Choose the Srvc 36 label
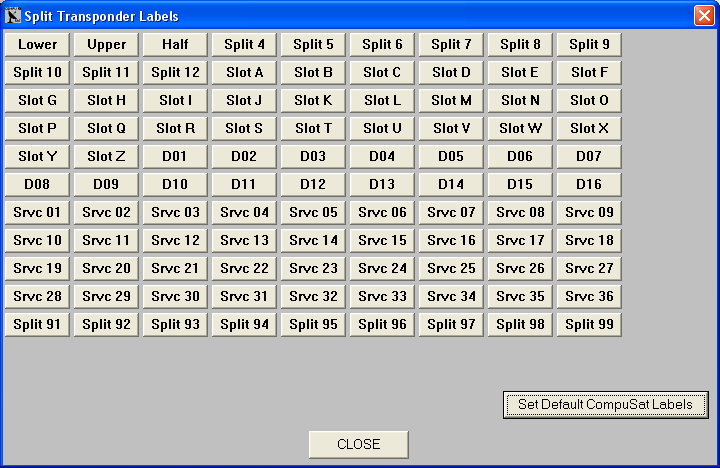 (589, 297)
